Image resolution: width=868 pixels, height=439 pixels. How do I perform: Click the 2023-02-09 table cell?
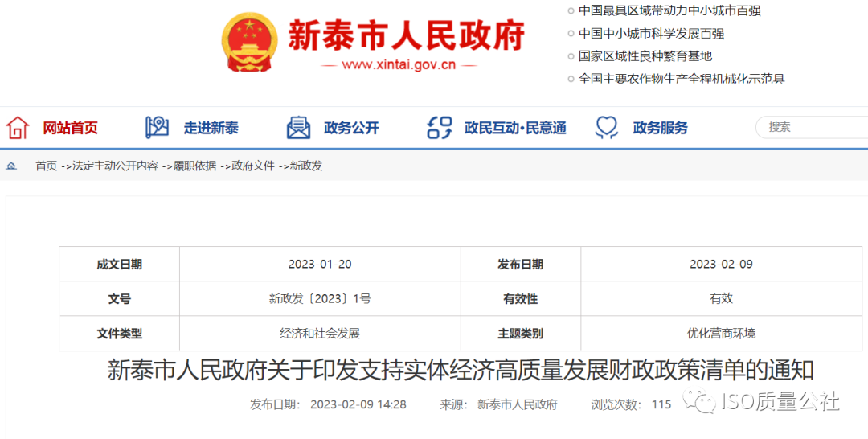click(x=721, y=264)
